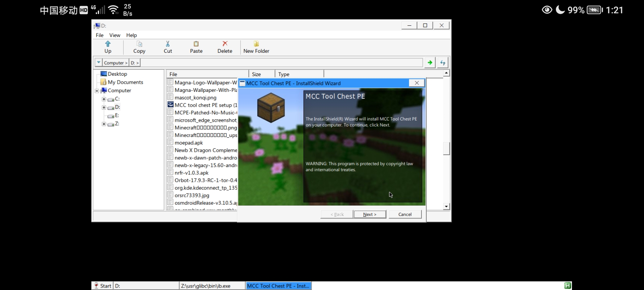Select Computer node in the folder tree
Viewport: 644px width, 290px height.
(116, 91)
